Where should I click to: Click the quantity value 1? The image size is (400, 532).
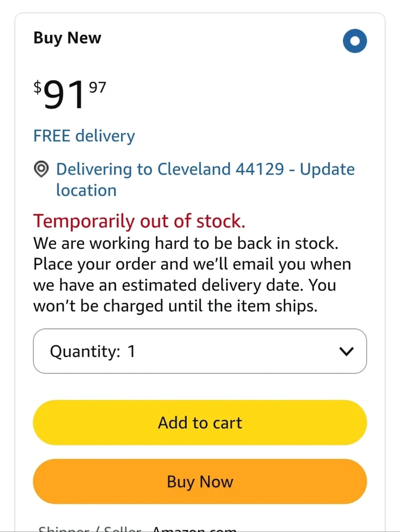(131, 351)
